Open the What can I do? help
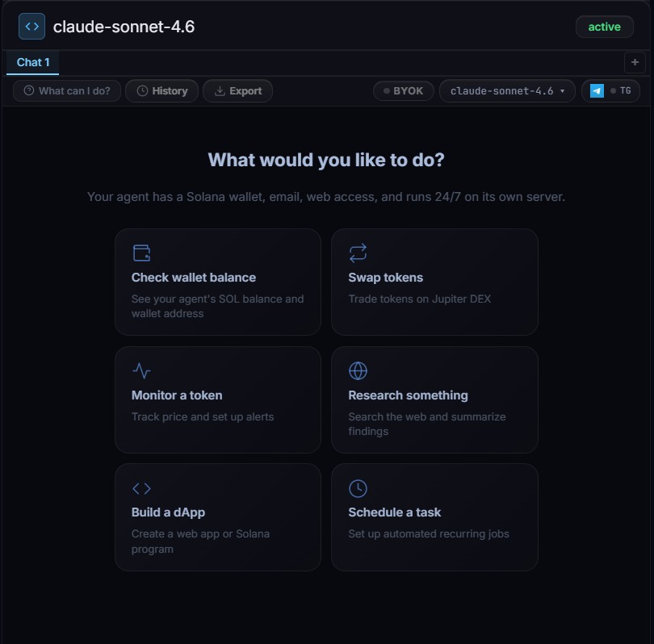Viewport: 654px width, 644px height. 68,91
